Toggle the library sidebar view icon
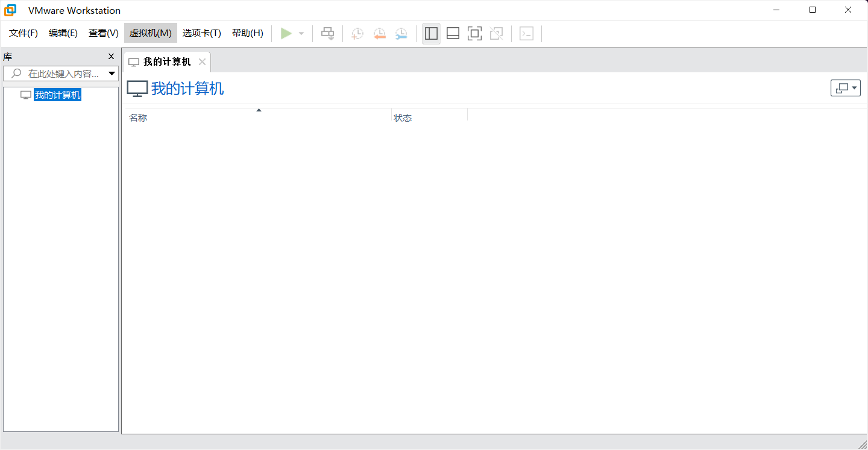The height and width of the screenshot is (450, 868). 431,34
